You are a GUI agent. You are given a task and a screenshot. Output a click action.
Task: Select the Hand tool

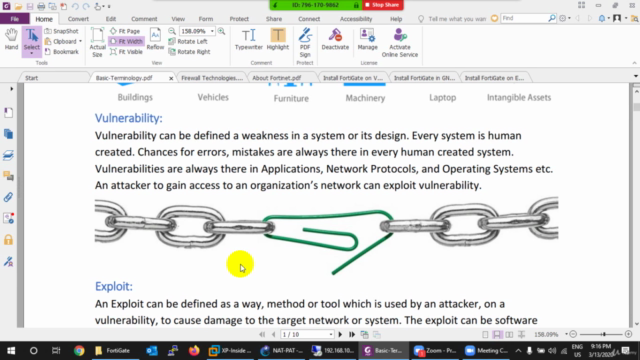coord(11,40)
